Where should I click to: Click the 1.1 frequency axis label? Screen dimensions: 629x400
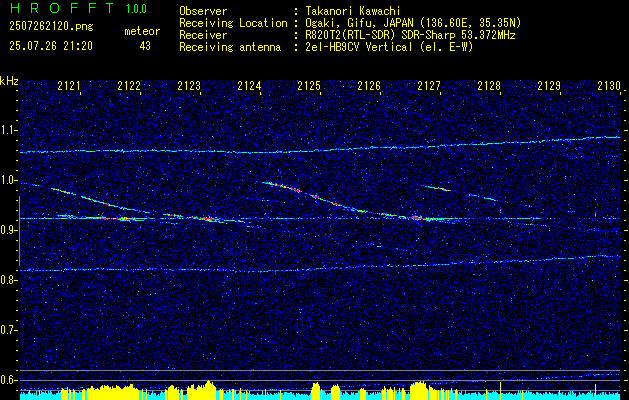click(9, 130)
